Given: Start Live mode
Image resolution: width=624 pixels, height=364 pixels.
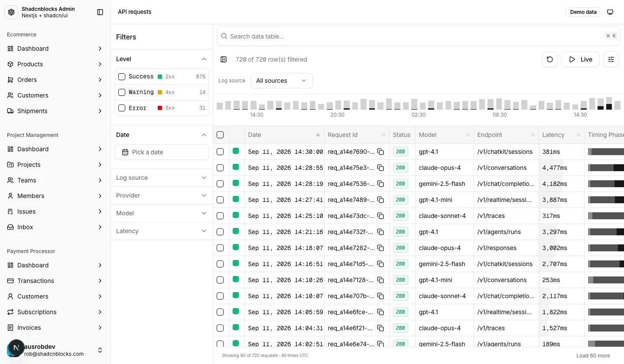Looking at the screenshot, I should pyautogui.click(x=580, y=59).
